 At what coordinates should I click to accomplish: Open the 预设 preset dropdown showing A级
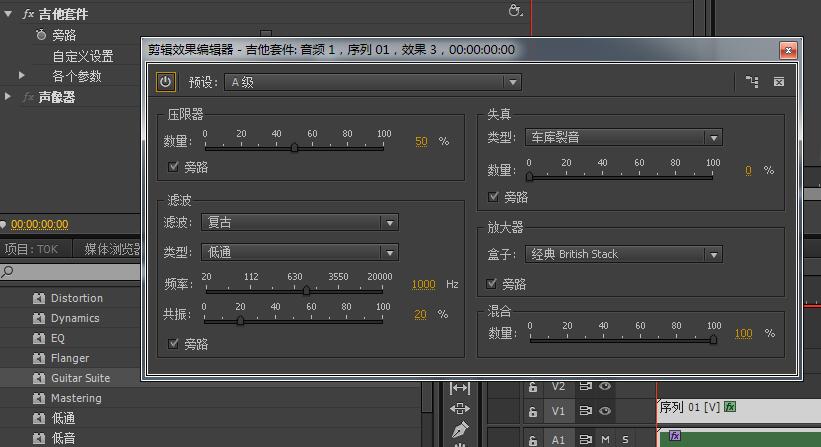tap(373, 82)
